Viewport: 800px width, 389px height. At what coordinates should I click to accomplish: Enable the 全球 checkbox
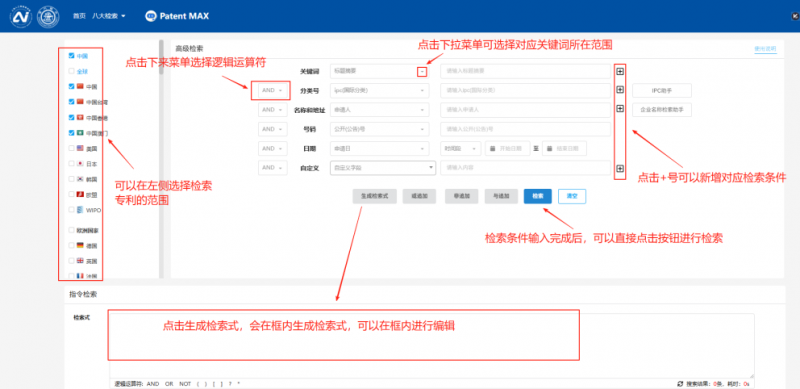pyautogui.click(x=71, y=71)
